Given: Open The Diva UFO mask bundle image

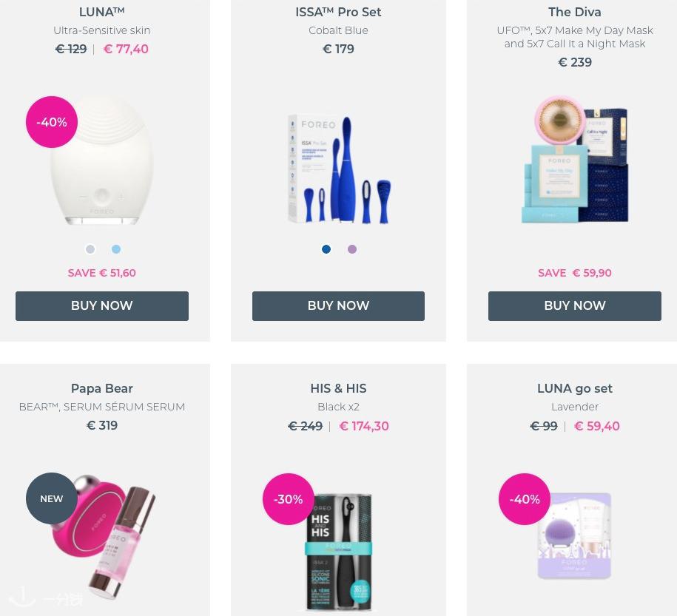Looking at the screenshot, I should [x=575, y=160].
